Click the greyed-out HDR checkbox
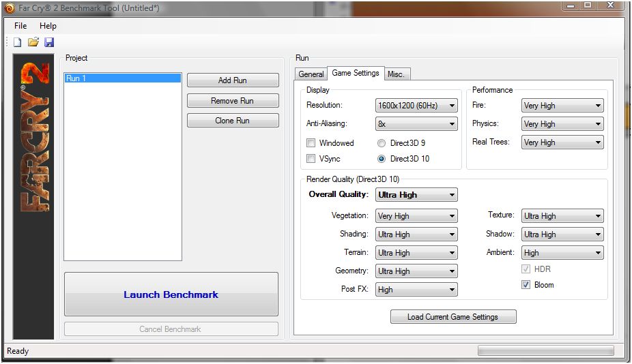The height and width of the screenshot is (364, 632). pos(526,269)
